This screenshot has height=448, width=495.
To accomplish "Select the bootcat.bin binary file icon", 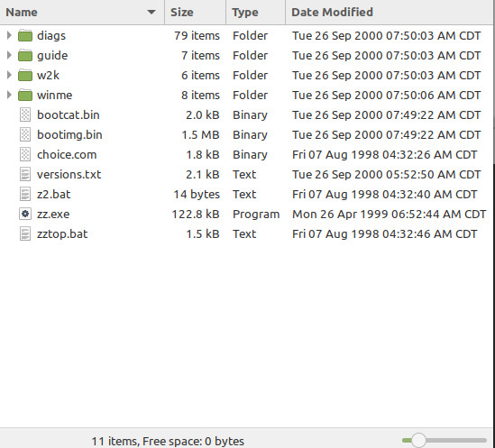I will 25,114.
